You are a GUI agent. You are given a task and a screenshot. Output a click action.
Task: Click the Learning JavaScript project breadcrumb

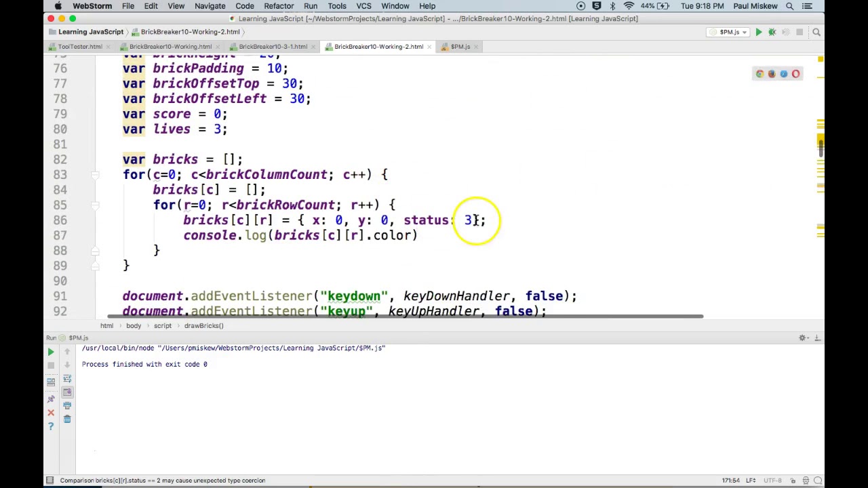tap(86, 32)
